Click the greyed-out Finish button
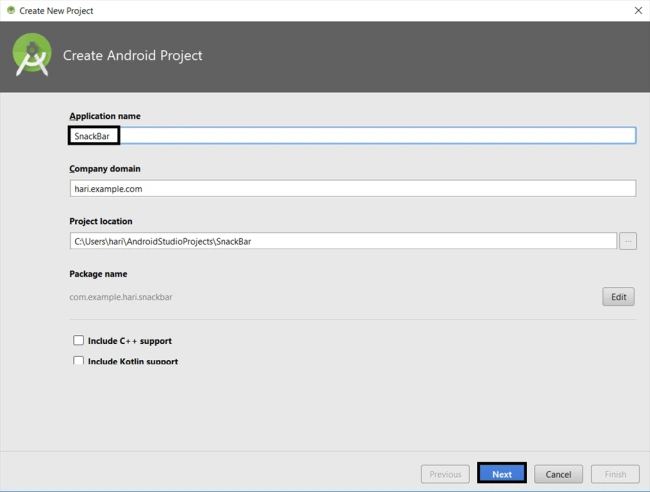 [615, 474]
